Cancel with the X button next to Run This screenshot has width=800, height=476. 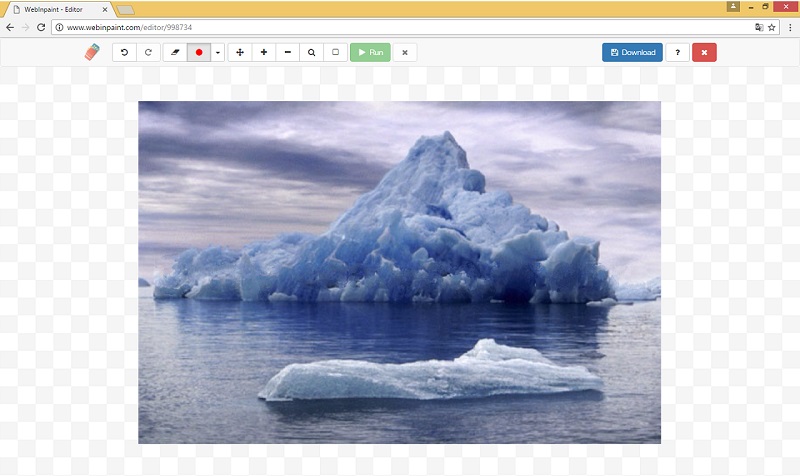[405, 52]
